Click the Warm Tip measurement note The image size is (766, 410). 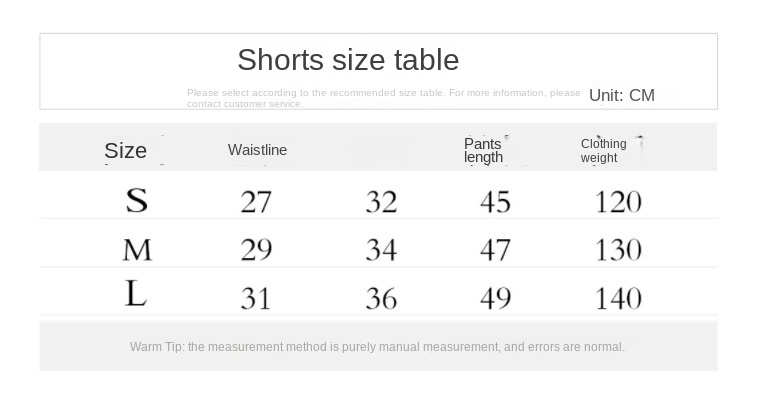pos(377,347)
